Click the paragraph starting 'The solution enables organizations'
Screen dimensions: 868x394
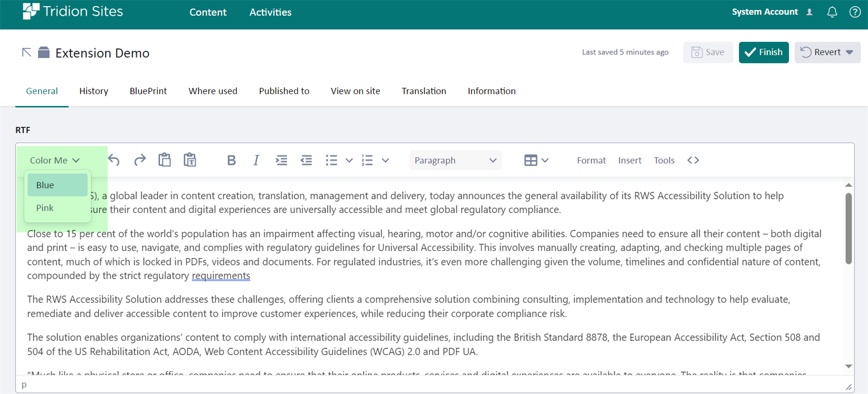(423, 344)
